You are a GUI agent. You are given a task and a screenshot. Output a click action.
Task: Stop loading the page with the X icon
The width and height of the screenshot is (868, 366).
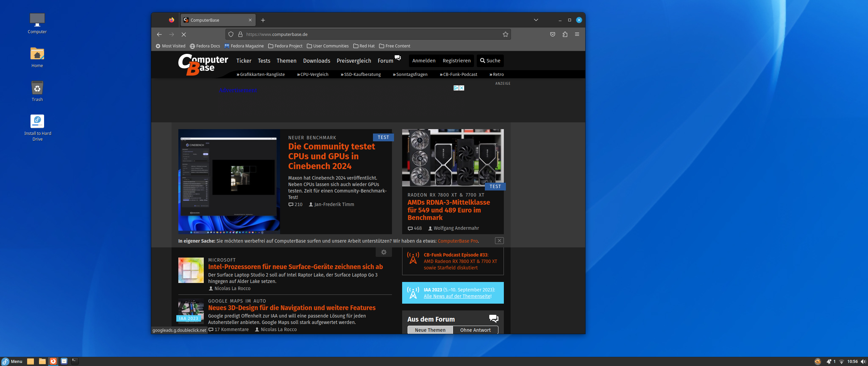pos(184,34)
